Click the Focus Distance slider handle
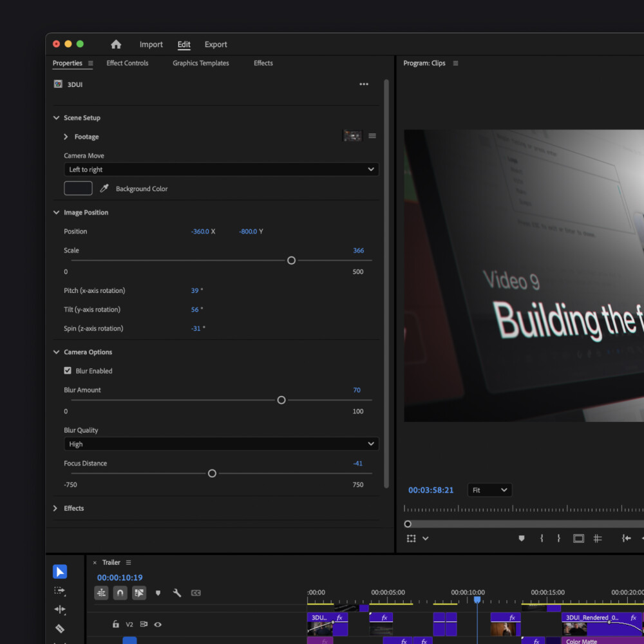Screen dimensions: 644x644 point(212,473)
